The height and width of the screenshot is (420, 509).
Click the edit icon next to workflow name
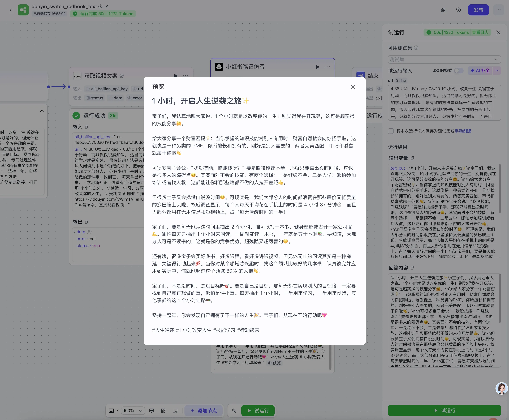(x=107, y=7)
